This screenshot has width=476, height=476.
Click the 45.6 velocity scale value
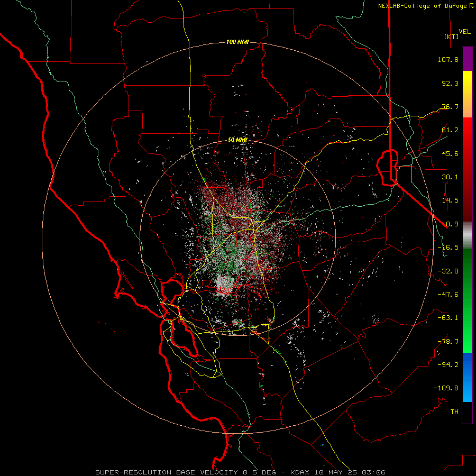tap(450, 153)
